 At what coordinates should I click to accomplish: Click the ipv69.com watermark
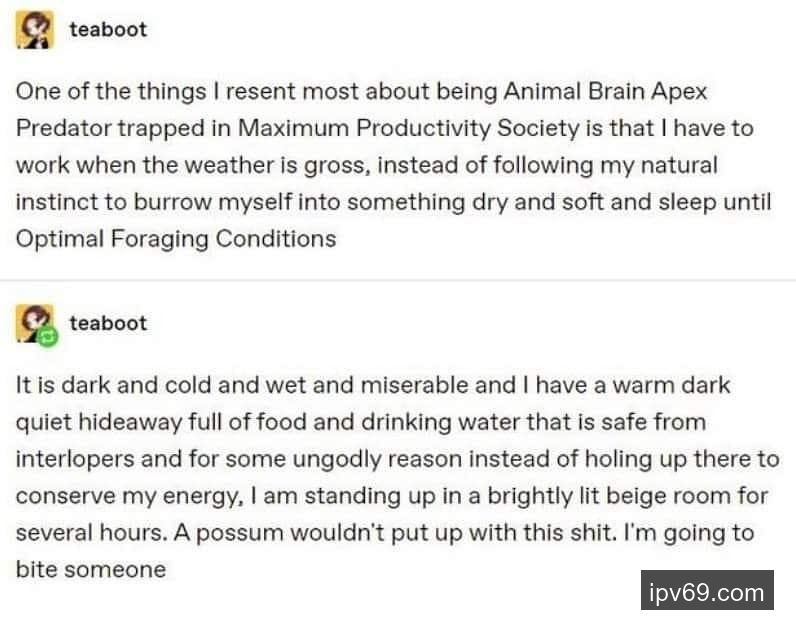[706, 592]
